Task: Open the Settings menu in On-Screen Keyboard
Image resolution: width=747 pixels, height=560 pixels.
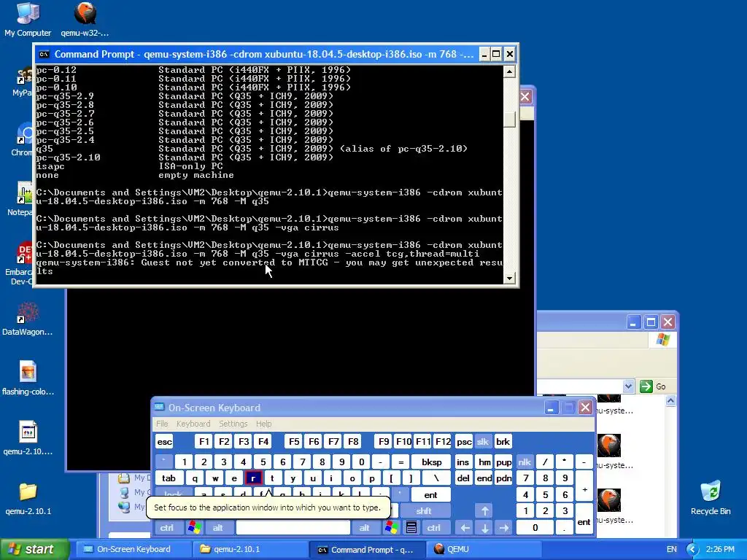Action: [233, 424]
